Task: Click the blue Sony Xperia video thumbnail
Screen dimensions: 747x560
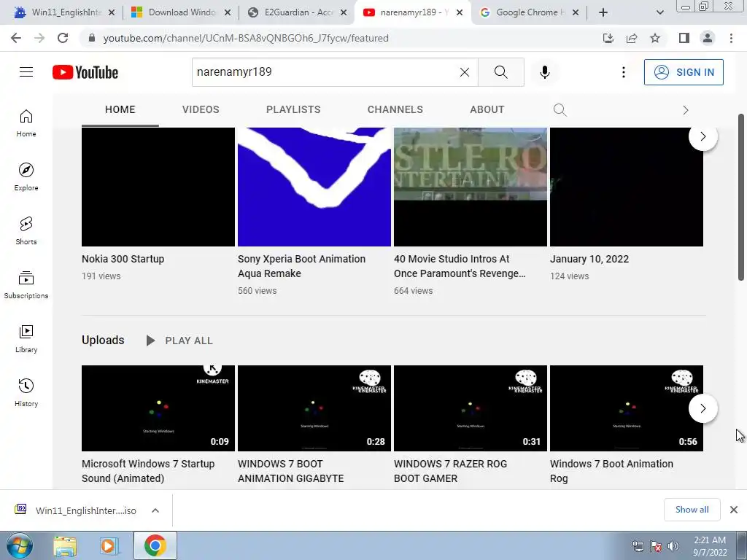Action: tap(314, 187)
